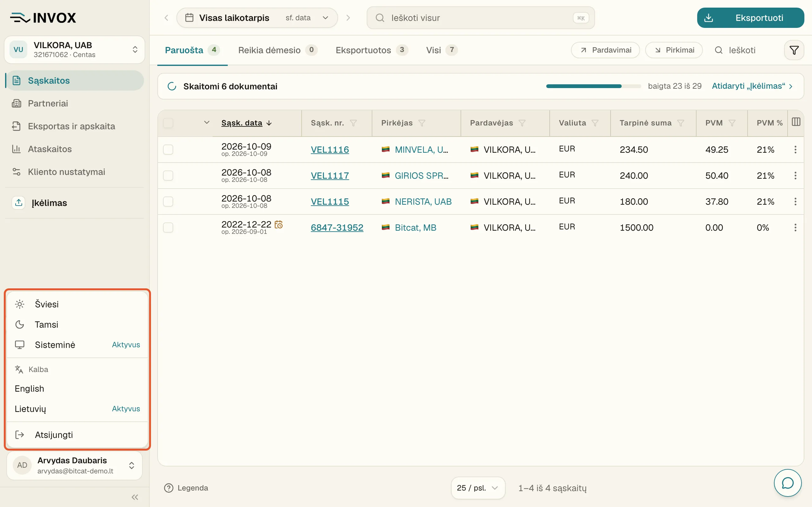Open invoice link VEL1115

click(x=330, y=202)
